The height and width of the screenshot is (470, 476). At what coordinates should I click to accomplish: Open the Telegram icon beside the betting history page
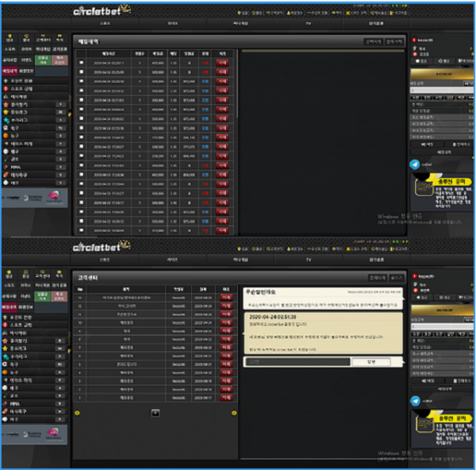(x=414, y=163)
